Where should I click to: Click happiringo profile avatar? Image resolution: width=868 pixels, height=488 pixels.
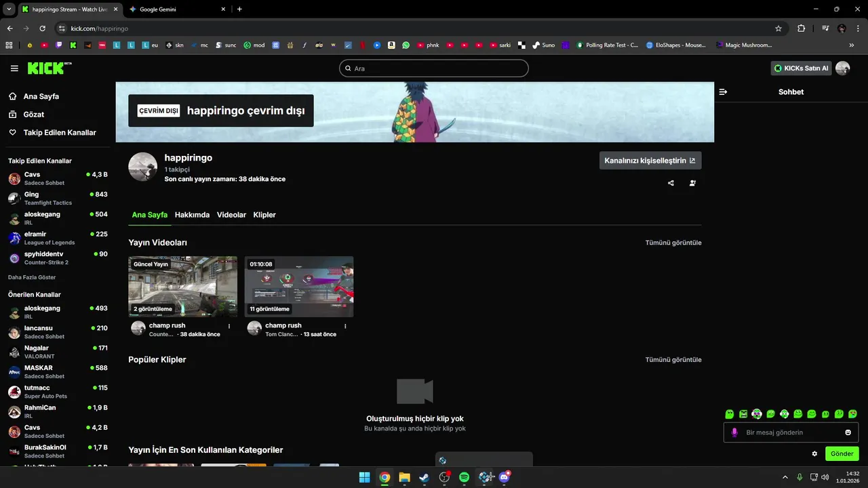[143, 167]
